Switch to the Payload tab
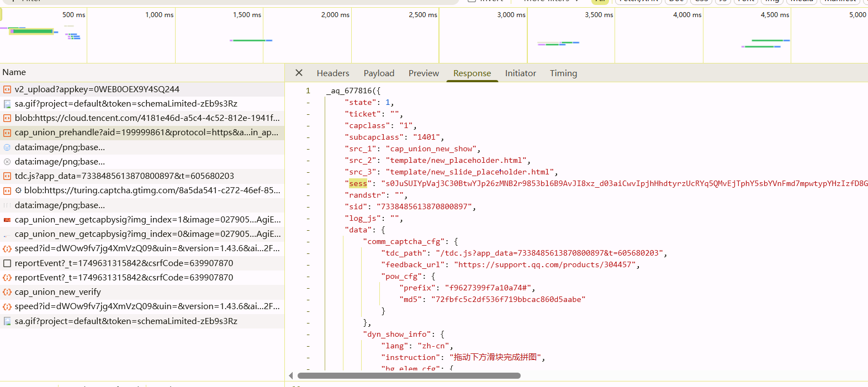 [379, 73]
